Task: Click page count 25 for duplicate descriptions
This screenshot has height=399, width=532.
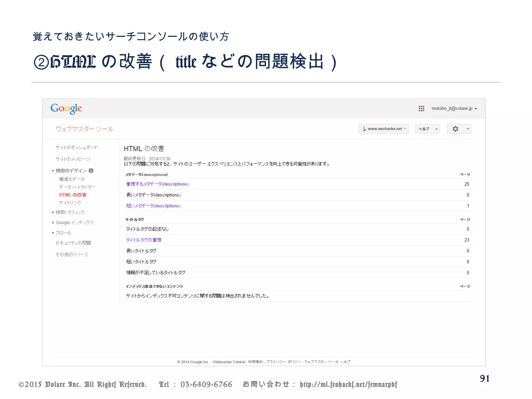Action: pyautogui.click(x=467, y=184)
